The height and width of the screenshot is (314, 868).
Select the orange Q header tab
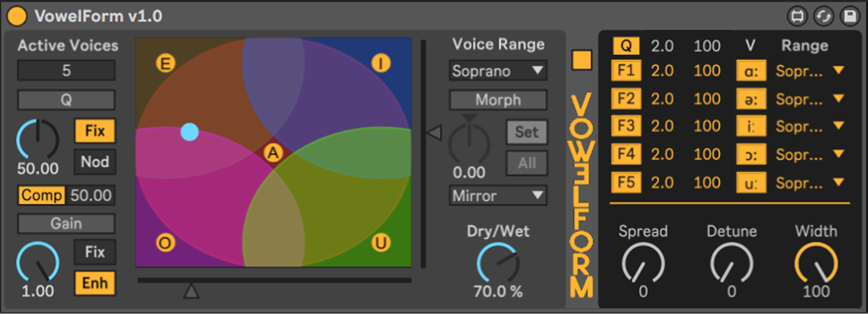626,46
